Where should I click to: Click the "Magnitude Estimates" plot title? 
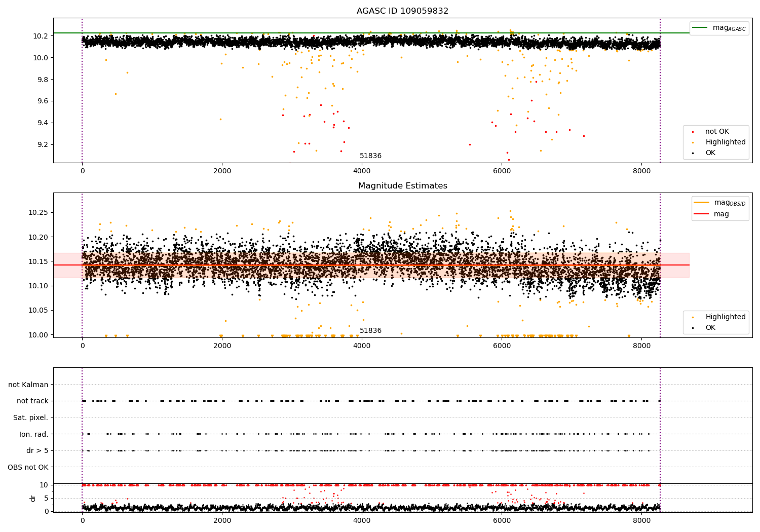click(402, 186)
